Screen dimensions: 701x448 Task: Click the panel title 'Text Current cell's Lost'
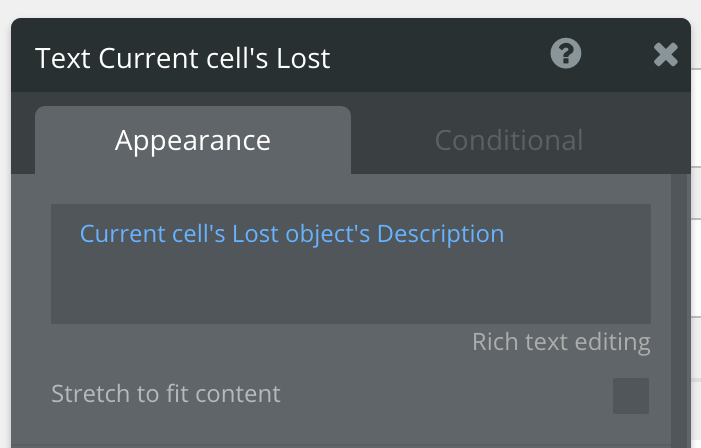pos(182,58)
